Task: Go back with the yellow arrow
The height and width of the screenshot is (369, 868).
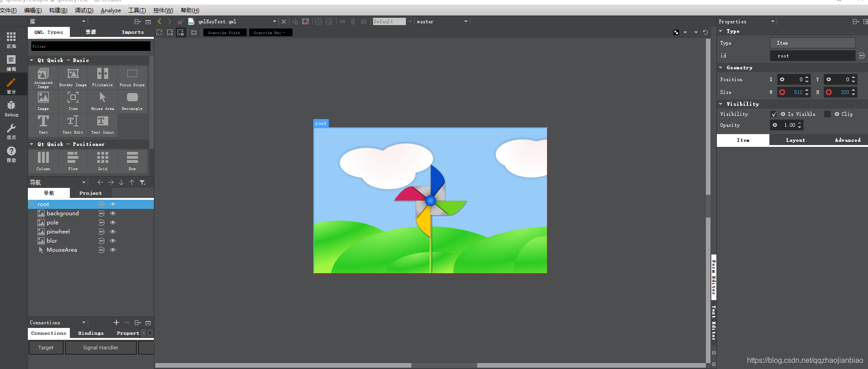Action: tap(159, 21)
